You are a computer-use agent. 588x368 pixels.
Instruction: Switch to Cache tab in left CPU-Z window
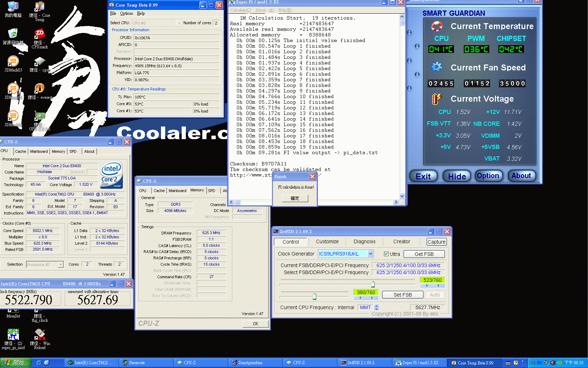[x=21, y=151]
